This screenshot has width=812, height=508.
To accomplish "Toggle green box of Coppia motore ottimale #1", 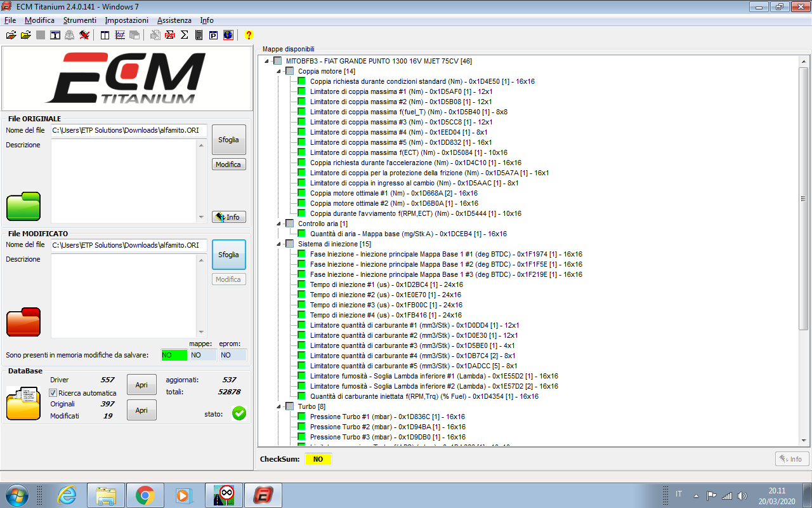I will pyautogui.click(x=302, y=193).
